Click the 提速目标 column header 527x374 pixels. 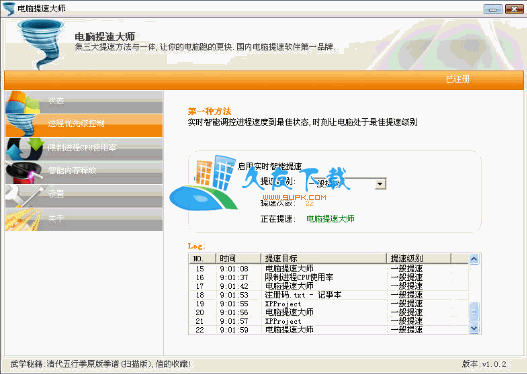[324, 258]
